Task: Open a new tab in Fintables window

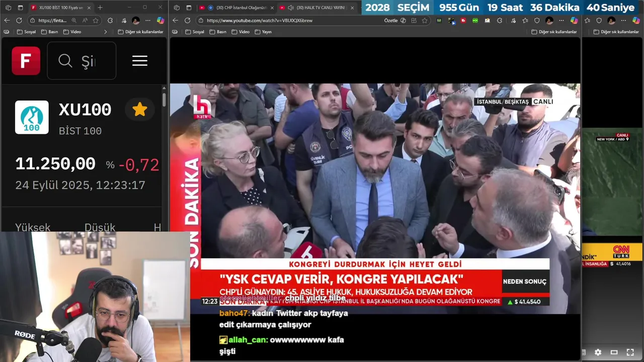Action: (x=100, y=8)
